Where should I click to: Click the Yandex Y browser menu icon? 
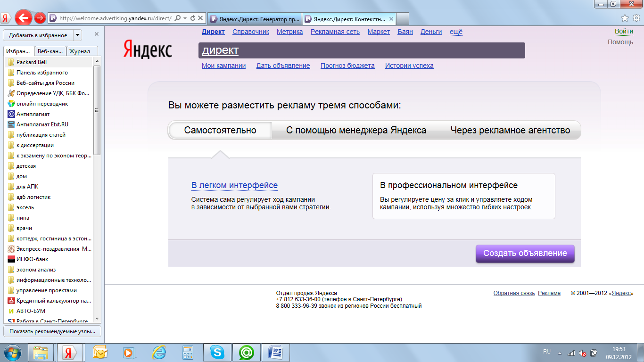(6, 18)
